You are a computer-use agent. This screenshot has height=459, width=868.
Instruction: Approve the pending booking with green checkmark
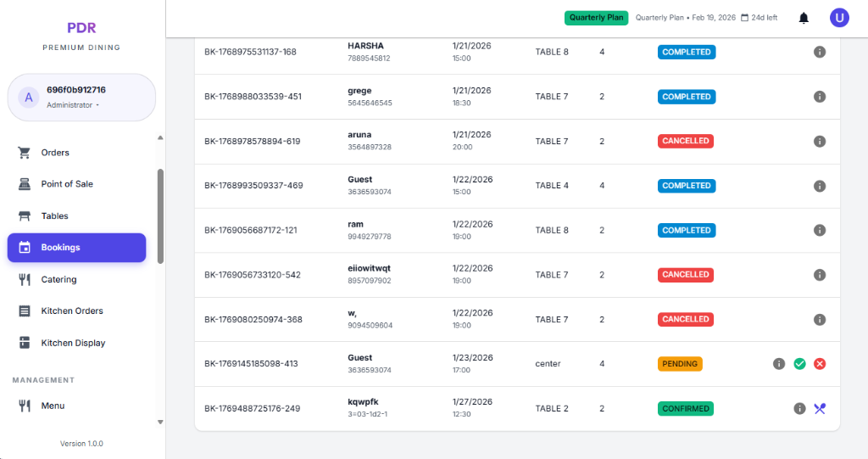(799, 364)
